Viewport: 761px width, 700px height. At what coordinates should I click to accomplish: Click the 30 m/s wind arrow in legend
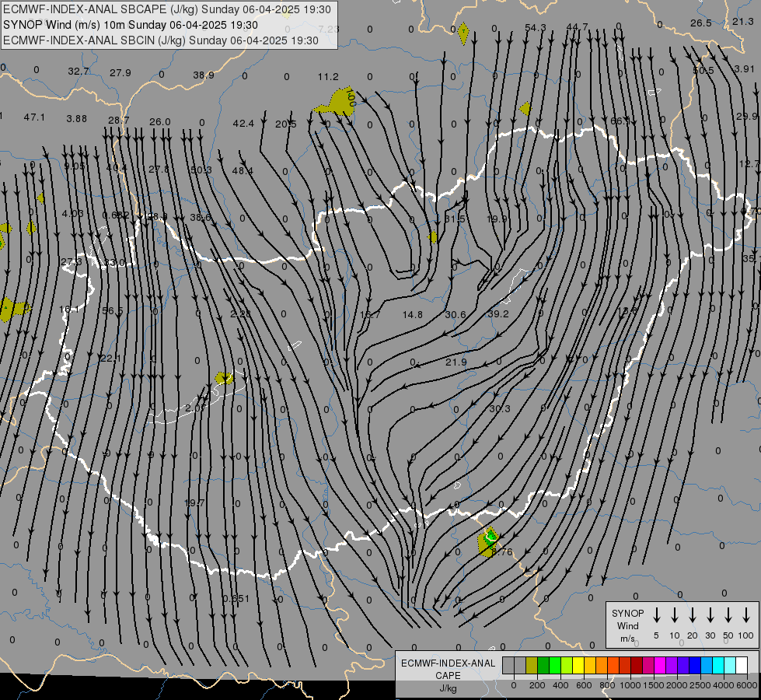click(710, 615)
